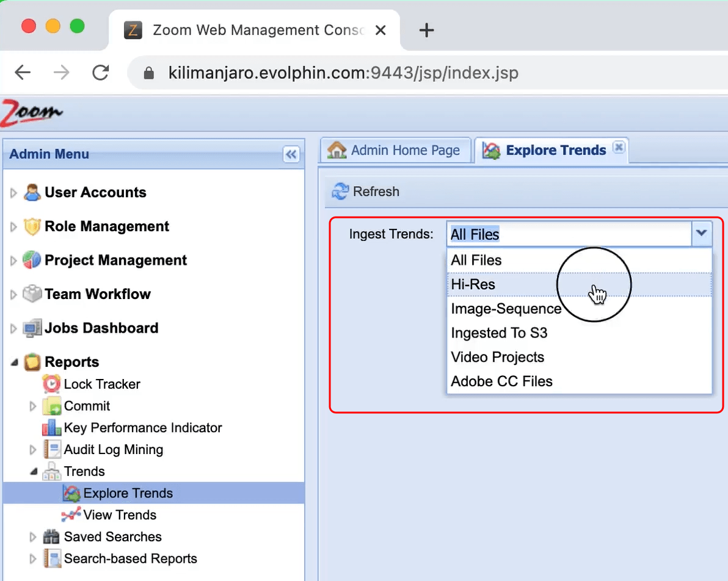Expand the Search-based Reports node
728x581 pixels.
pos(32,559)
